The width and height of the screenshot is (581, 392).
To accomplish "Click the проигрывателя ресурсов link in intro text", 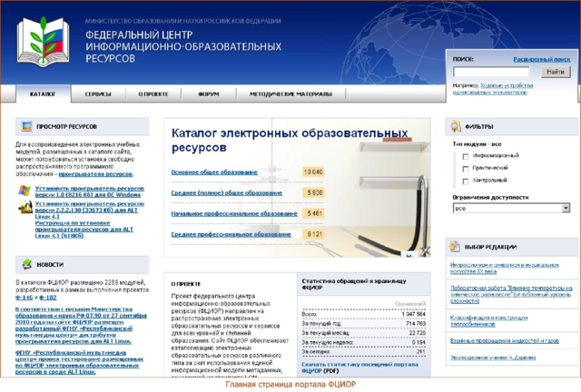I will 95,174.
